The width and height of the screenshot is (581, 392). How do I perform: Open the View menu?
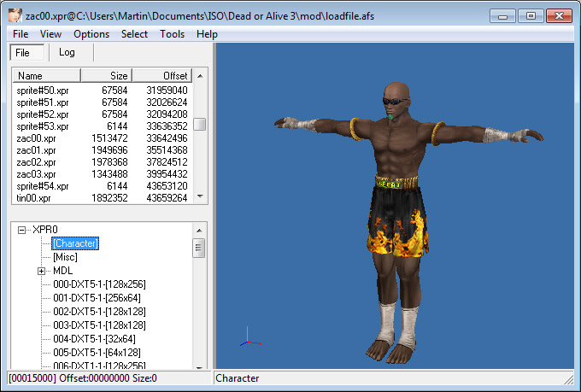(x=50, y=34)
